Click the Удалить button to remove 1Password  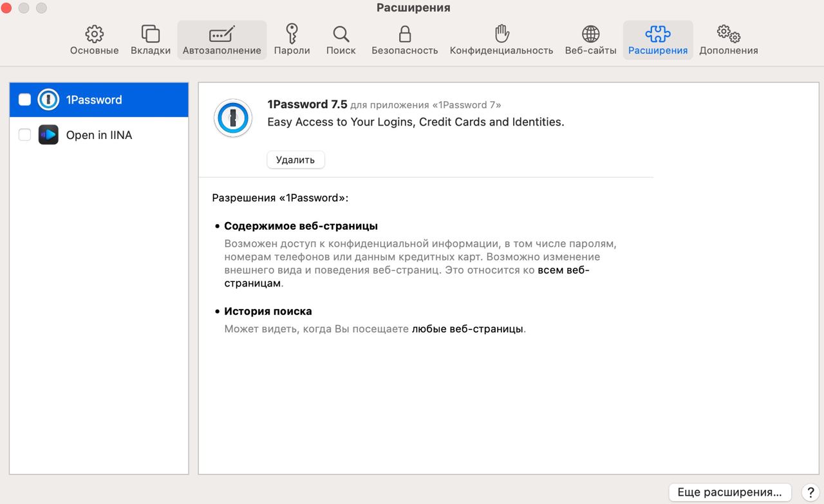coord(295,160)
